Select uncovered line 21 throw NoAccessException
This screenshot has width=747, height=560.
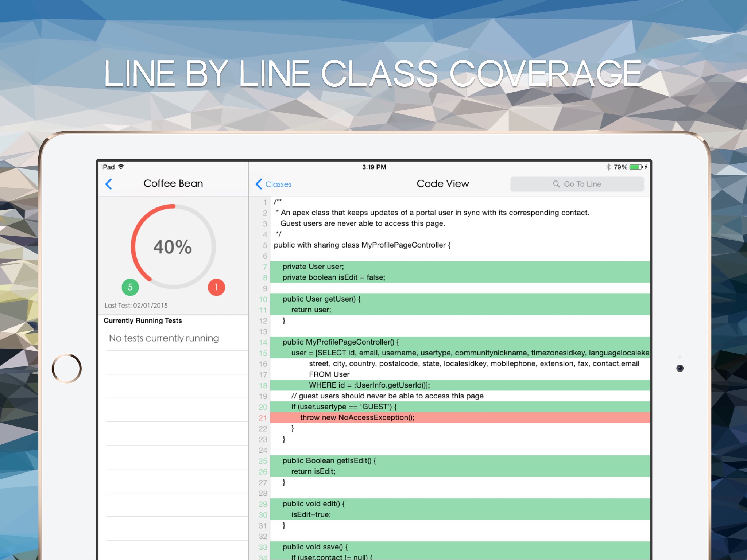point(357,417)
